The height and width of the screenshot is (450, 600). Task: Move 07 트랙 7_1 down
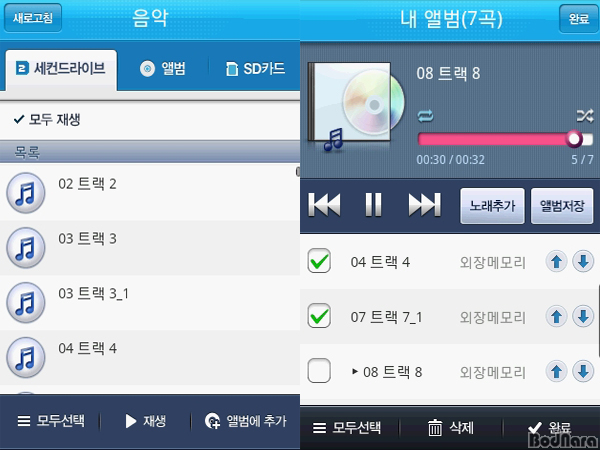pos(583,316)
